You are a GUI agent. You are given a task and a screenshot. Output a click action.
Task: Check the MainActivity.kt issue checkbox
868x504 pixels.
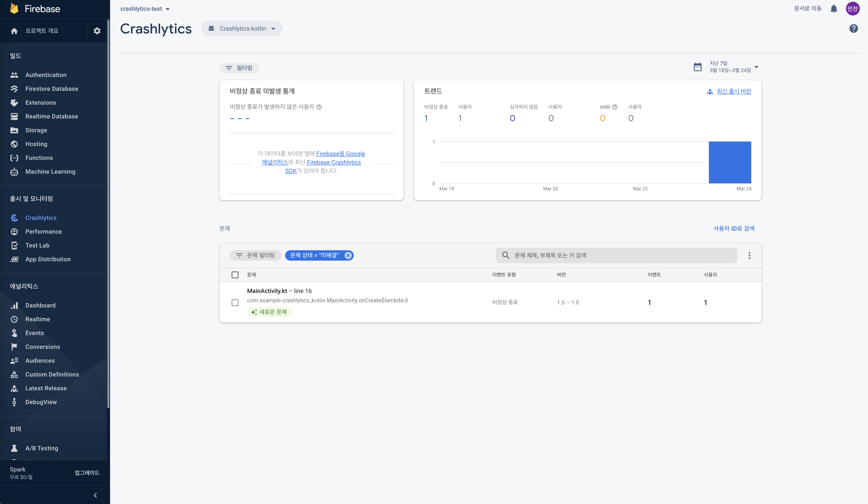235,303
